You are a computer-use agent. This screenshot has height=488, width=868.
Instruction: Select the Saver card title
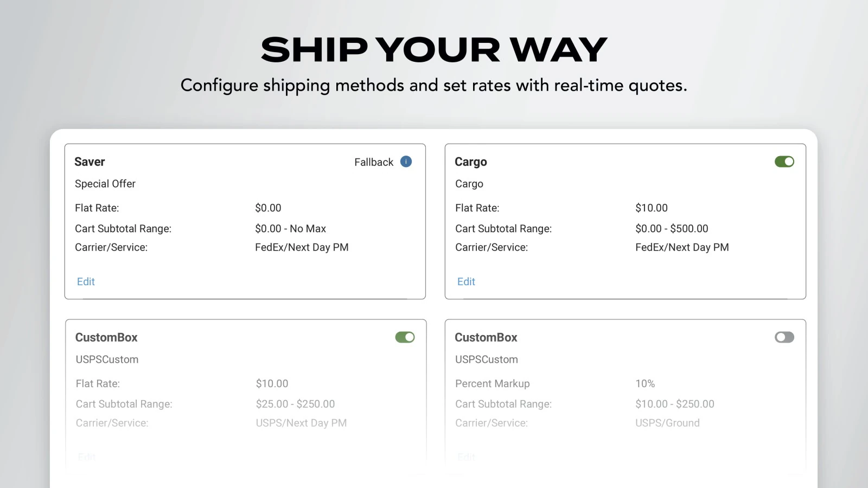[90, 162]
